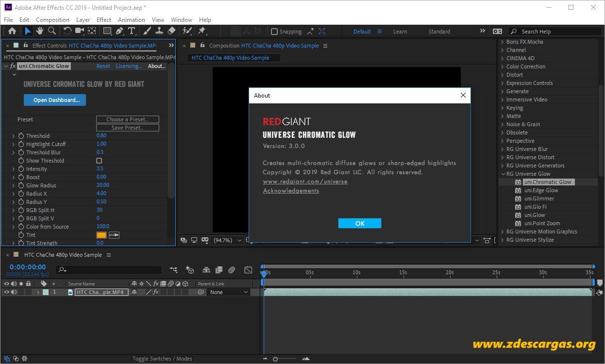Select the Horizontal Type tool
605x364 pixels.
tap(132, 31)
